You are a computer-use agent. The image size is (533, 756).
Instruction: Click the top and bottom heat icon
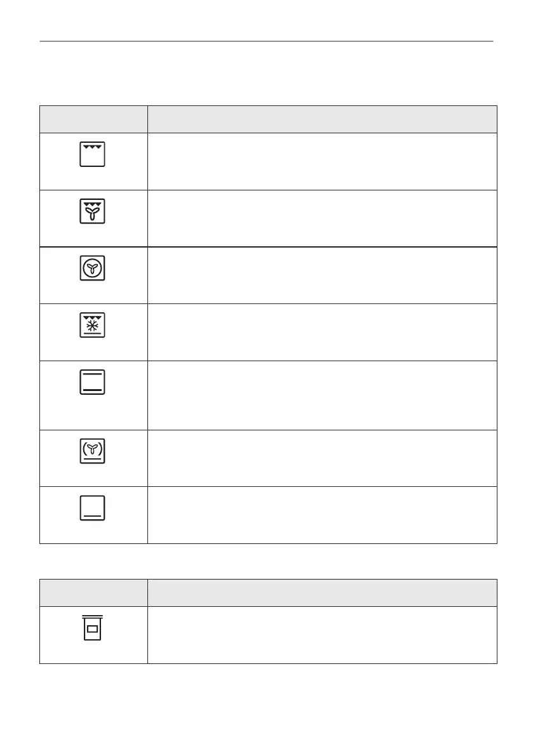[x=92, y=382]
